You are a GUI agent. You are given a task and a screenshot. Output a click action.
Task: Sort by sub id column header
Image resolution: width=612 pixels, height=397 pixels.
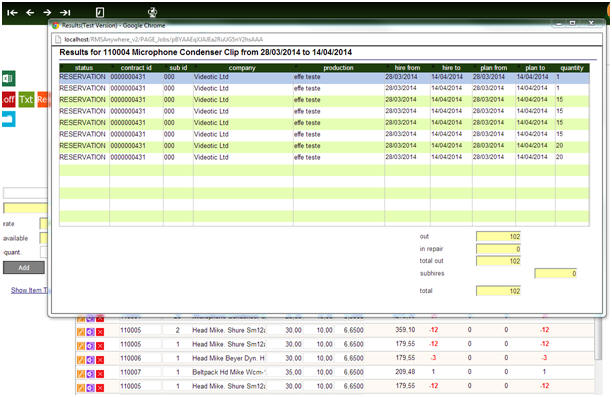[x=178, y=68]
